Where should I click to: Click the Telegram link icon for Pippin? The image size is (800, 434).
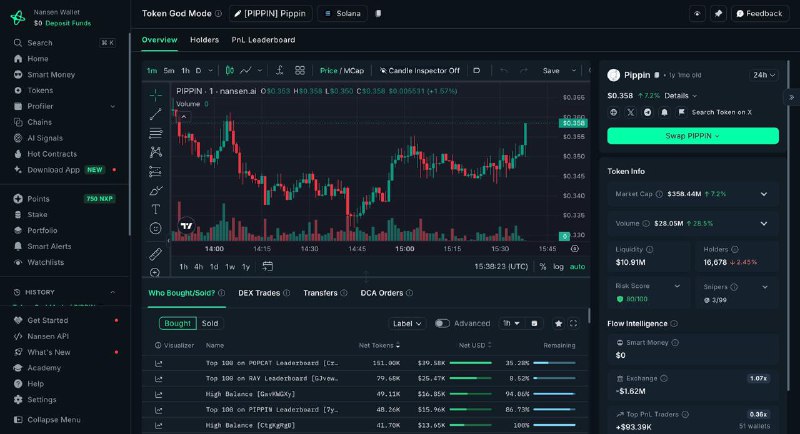click(x=647, y=112)
